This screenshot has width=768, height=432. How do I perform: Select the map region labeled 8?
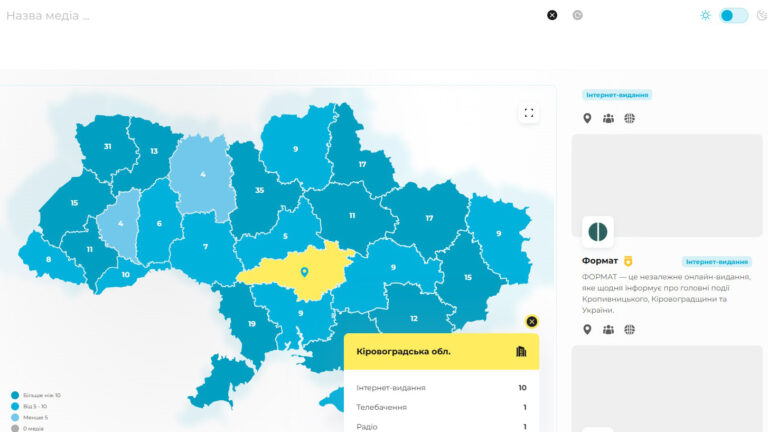pyautogui.click(x=48, y=259)
